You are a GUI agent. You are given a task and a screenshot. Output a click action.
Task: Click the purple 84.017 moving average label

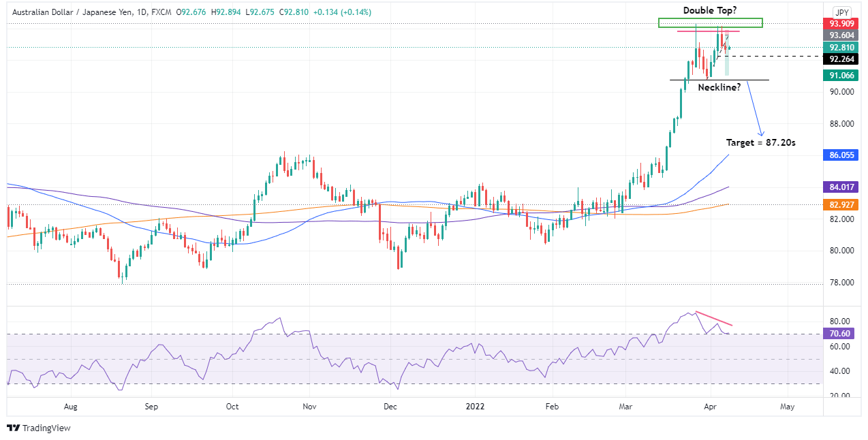[841, 187]
